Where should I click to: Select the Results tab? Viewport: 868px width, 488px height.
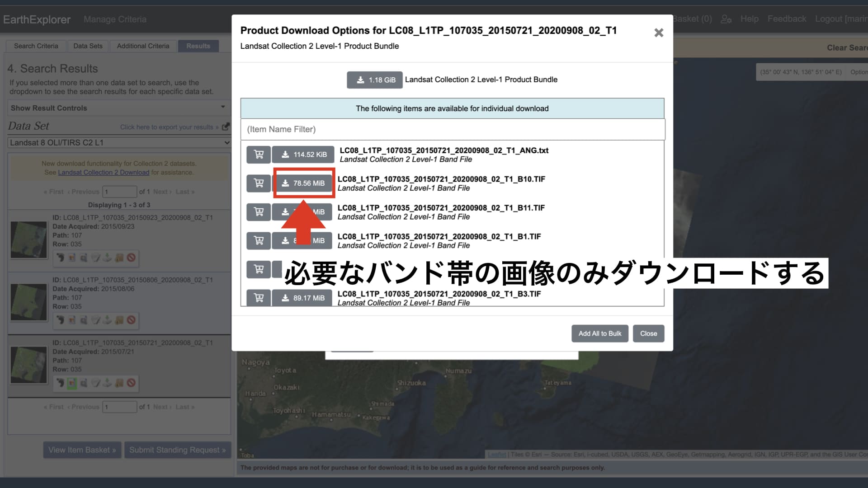pyautogui.click(x=198, y=46)
